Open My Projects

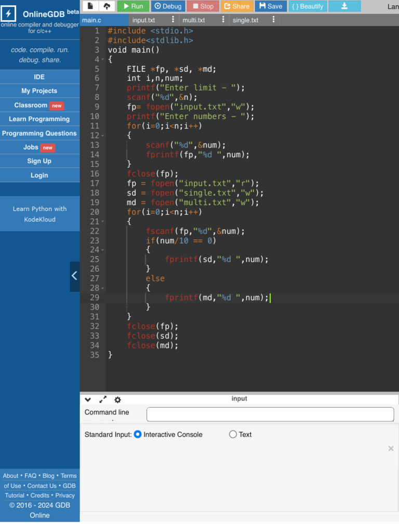pyautogui.click(x=39, y=91)
